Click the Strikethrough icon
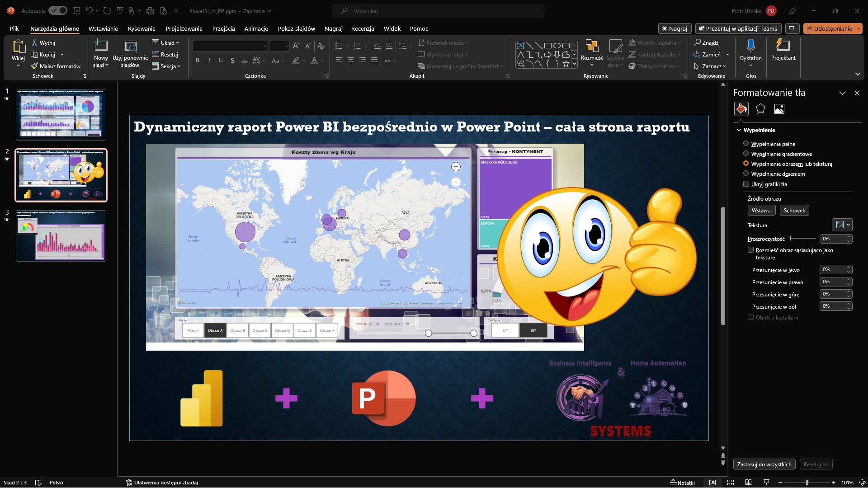868x488 pixels. click(244, 61)
